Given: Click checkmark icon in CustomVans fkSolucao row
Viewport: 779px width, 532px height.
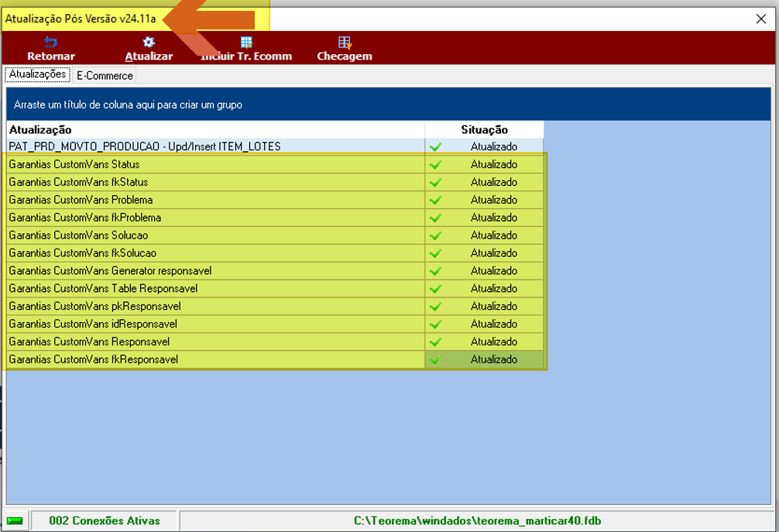Looking at the screenshot, I should point(436,253).
